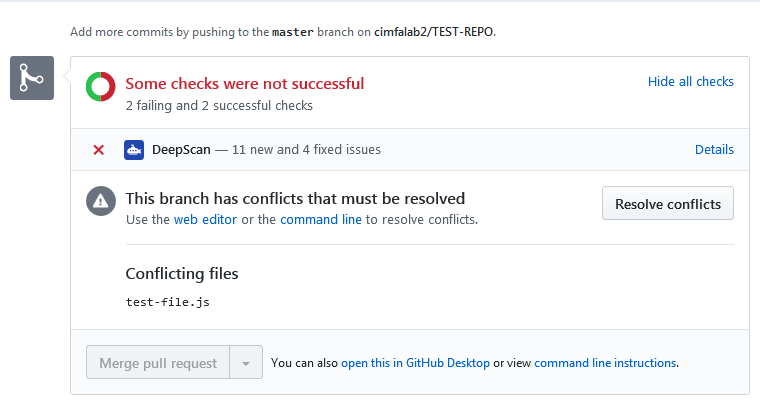Click the red X failed check icon
The height and width of the screenshot is (410, 760).
pyautogui.click(x=98, y=150)
